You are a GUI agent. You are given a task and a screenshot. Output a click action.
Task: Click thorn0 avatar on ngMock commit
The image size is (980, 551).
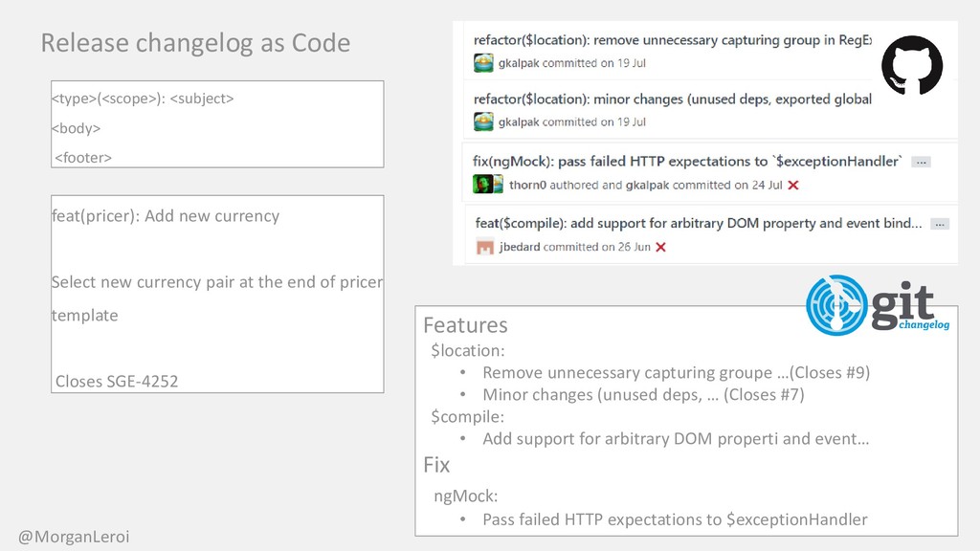point(487,185)
